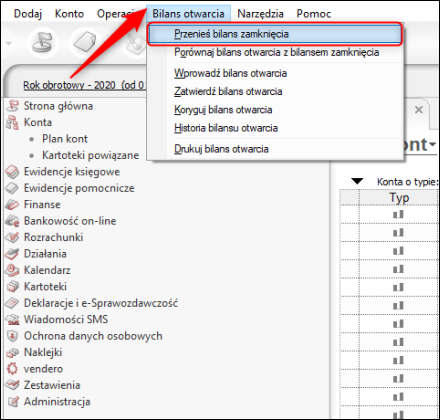Open the Narzędzia menu

pos(260,14)
